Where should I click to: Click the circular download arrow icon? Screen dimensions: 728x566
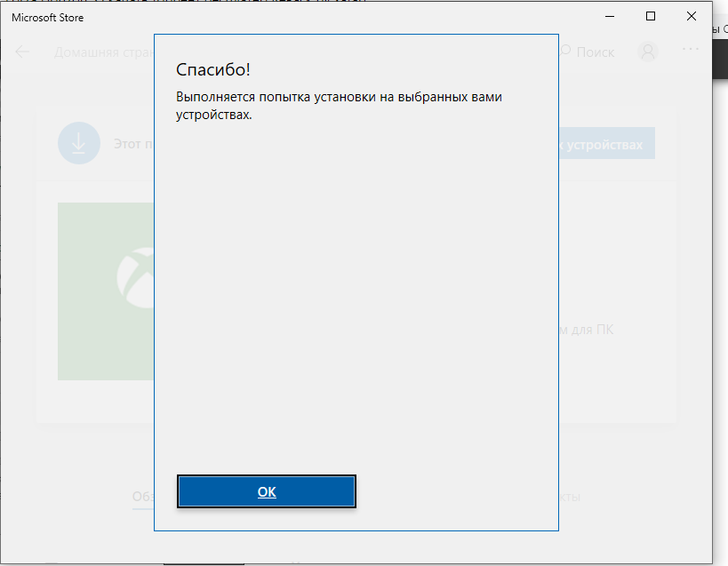[x=78, y=143]
